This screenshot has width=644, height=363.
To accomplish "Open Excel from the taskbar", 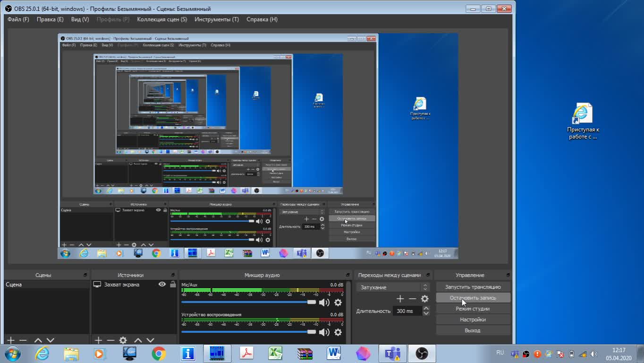I will 275,354.
